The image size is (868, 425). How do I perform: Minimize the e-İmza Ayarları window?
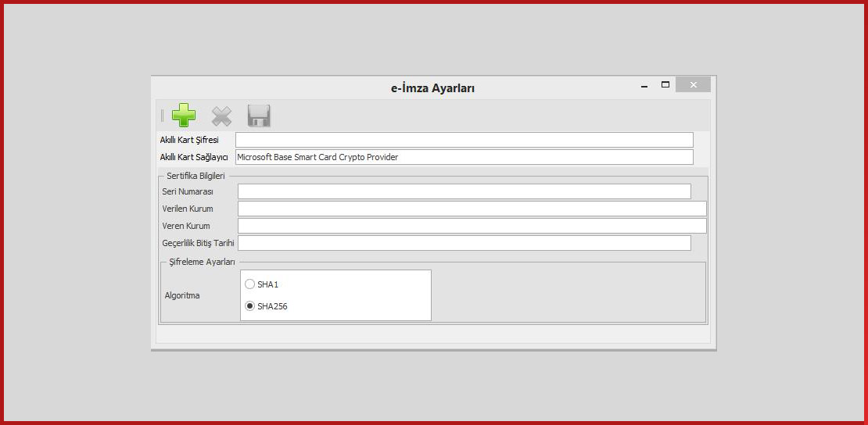[644, 85]
